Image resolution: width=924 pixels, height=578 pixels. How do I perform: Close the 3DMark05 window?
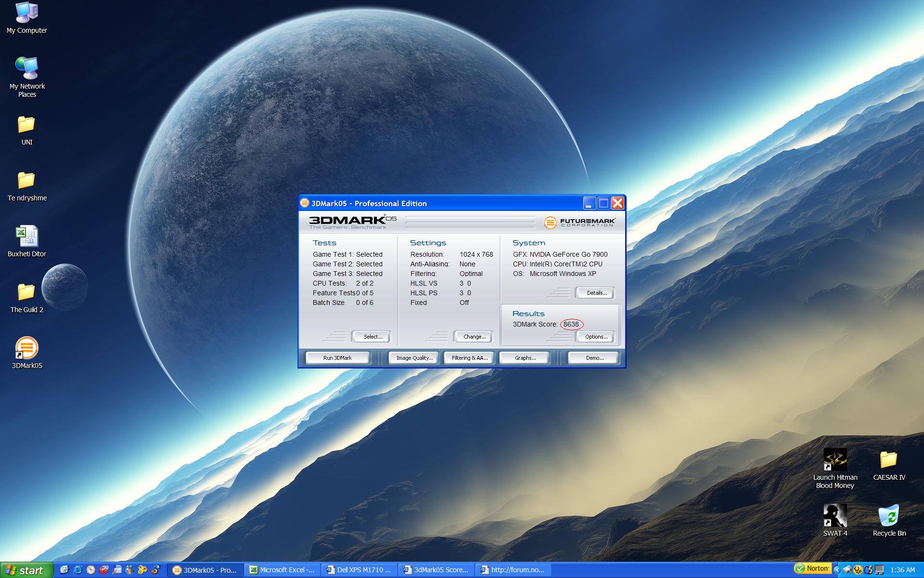pos(617,203)
